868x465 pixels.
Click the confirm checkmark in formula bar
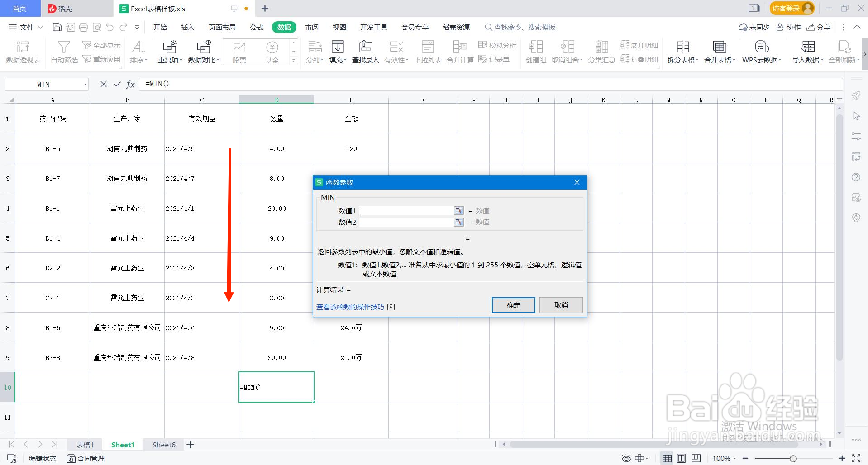click(117, 84)
